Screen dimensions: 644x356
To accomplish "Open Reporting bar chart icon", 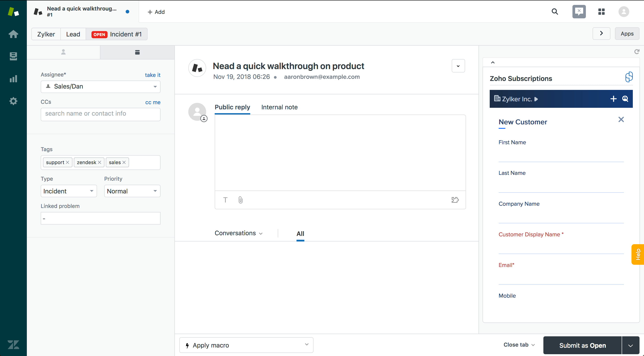I will tap(13, 79).
